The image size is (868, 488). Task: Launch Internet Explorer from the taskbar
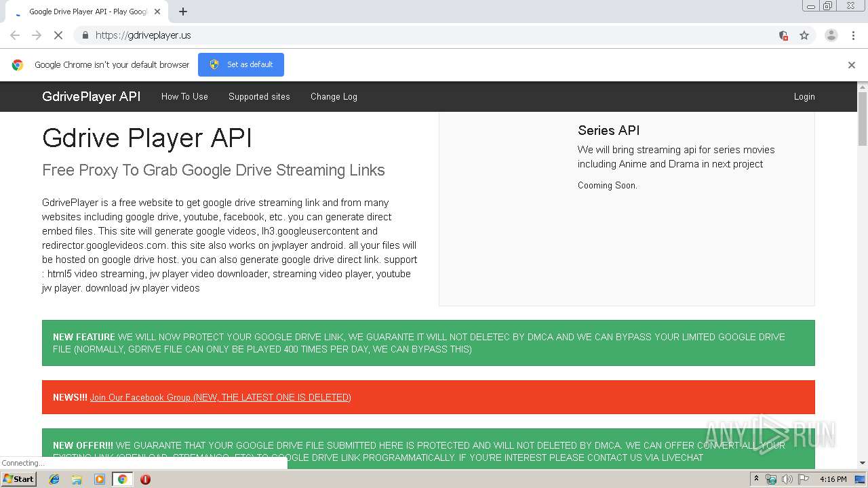[x=54, y=479]
